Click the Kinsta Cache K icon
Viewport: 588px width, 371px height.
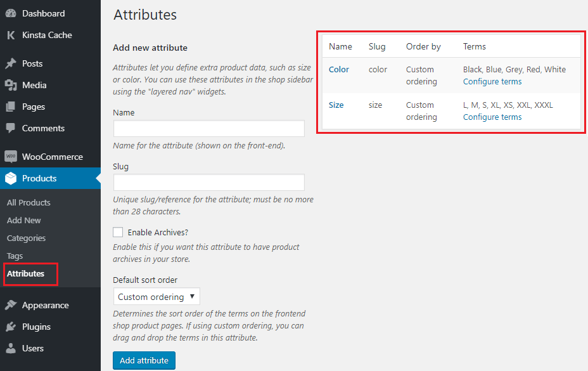(11, 36)
